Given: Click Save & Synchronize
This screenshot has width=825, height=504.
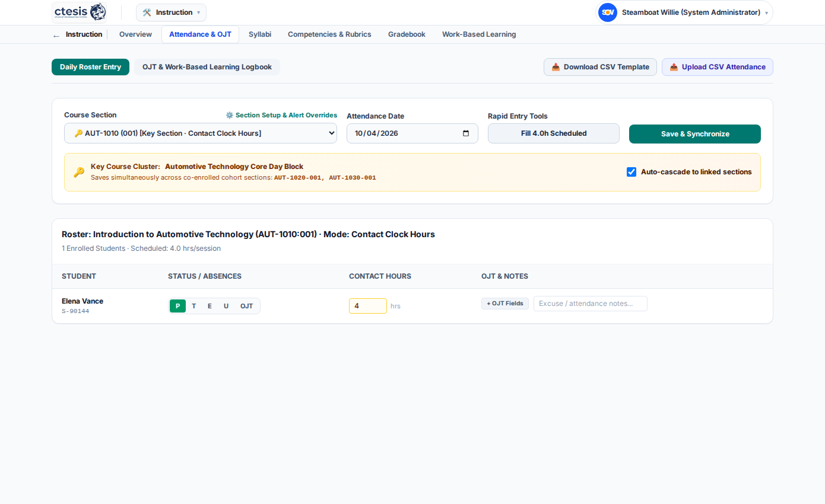Looking at the screenshot, I should click(695, 134).
